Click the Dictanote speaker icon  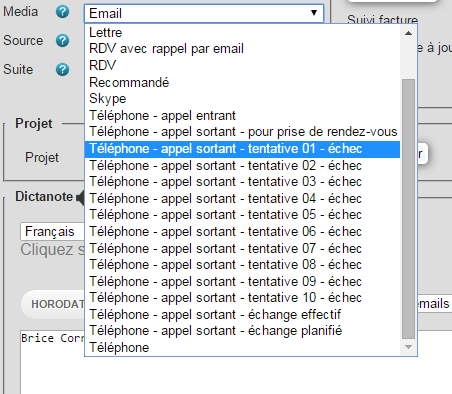click(80, 197)
